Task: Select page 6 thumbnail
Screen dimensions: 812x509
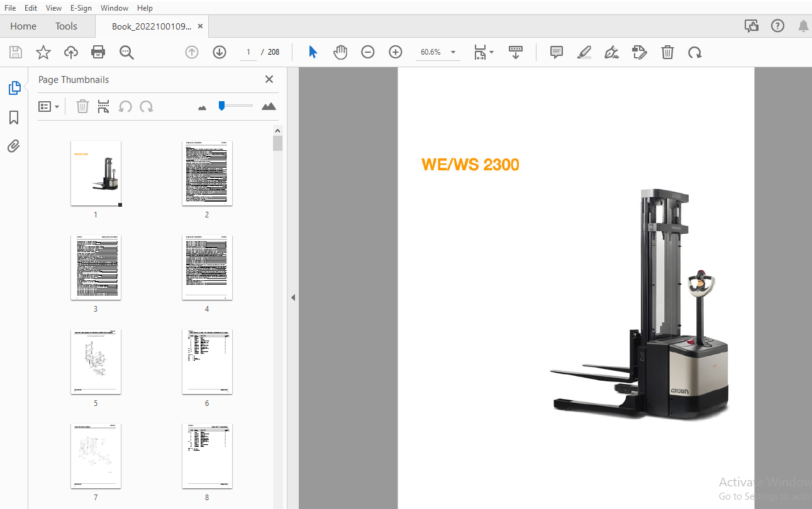Action: tap(207, 362)
